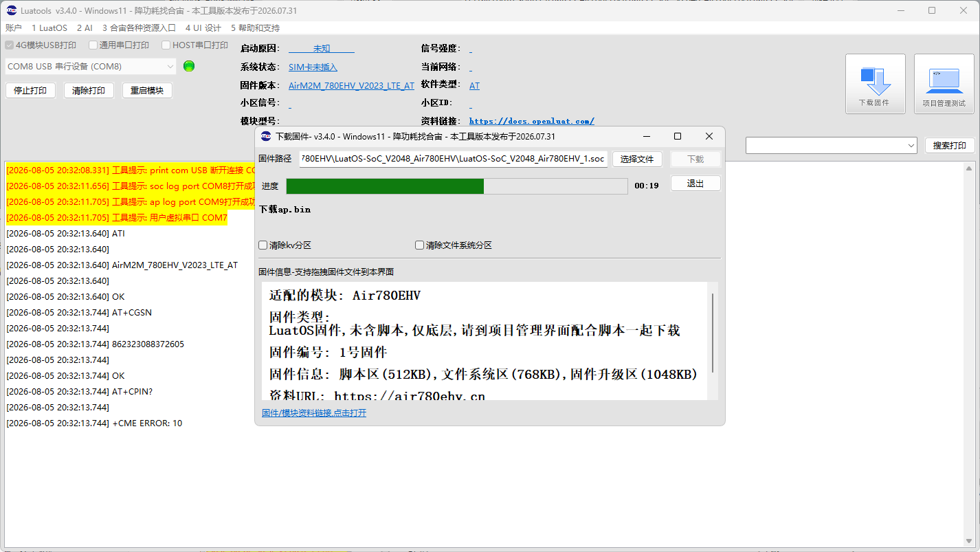The height and width of the screenshot is (552, 980).
Task: Click the 适配的模块: Air780EHV text
Action: 345,296
